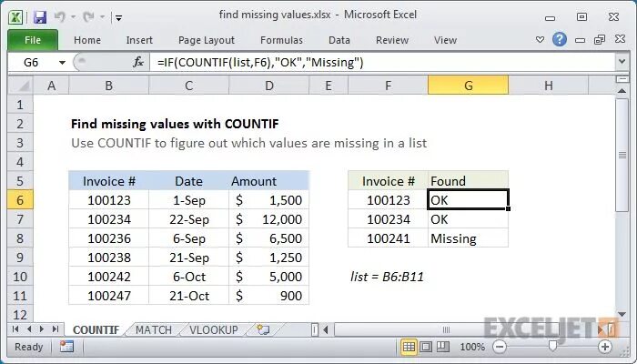The height and width of the screenshot is (364, 637).
Task: Open Customize Quick Access Toolbar dropdown
Action: pos(118,17)
